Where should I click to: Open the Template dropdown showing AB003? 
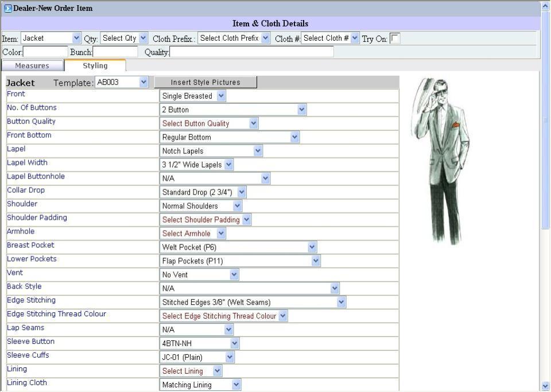[x=122, y=82]
